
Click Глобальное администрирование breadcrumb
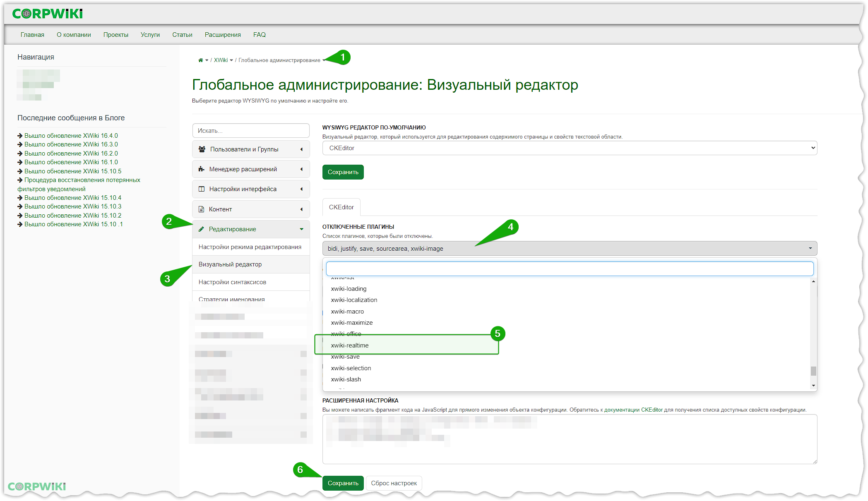pyautogui.click(x=279, y=60)
